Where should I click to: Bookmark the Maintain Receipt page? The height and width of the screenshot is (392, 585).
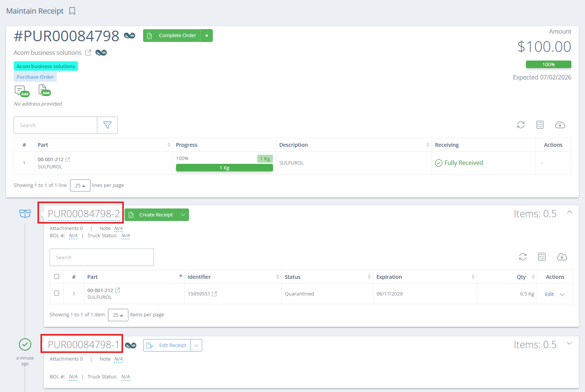click(x=72, y=11)
